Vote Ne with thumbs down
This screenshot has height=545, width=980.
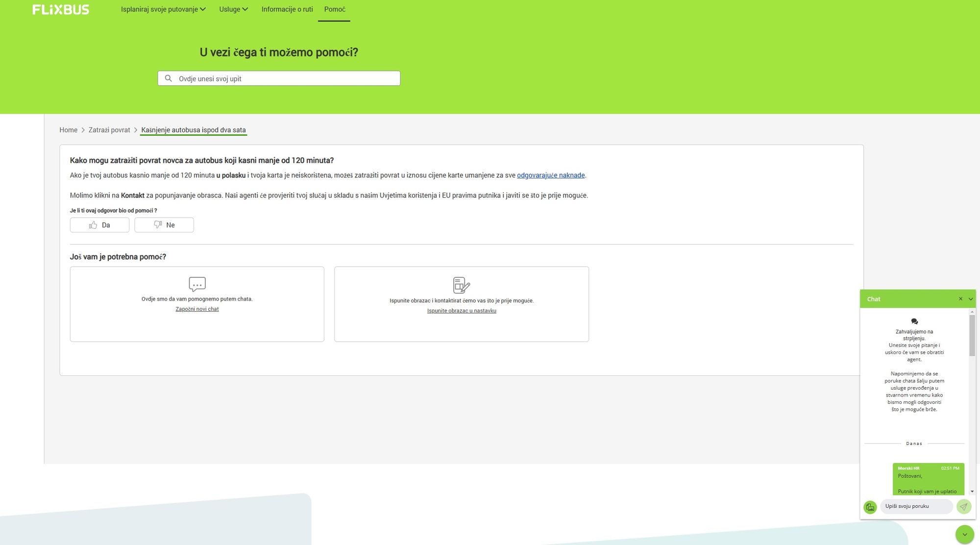(x=164, y=225)
